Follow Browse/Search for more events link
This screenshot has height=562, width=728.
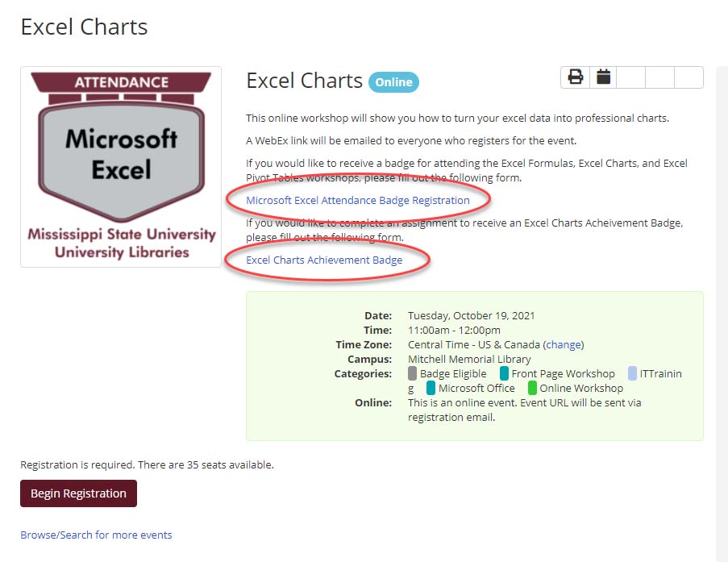(96, 535)
